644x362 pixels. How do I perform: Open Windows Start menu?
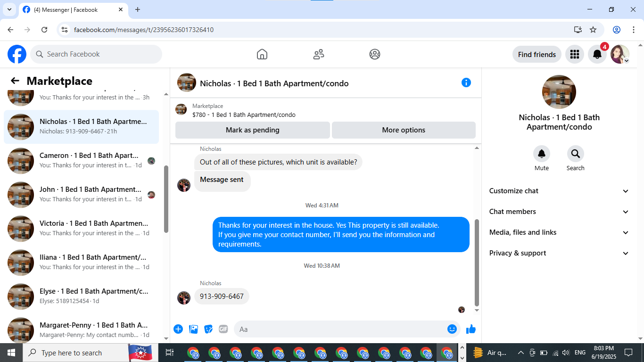coord(11,353)
